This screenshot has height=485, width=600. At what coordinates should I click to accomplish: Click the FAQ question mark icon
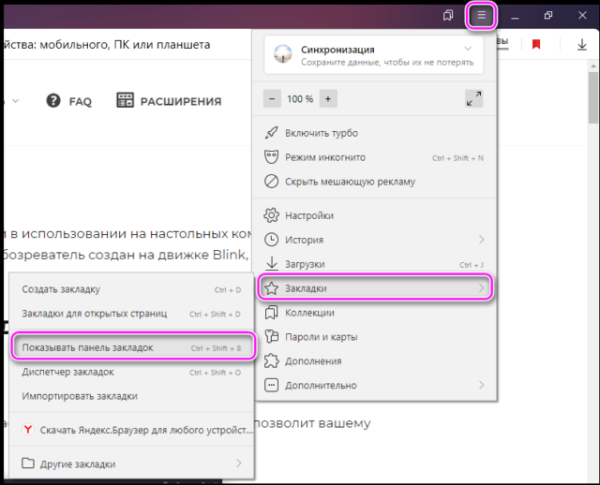tap(53, 101)
